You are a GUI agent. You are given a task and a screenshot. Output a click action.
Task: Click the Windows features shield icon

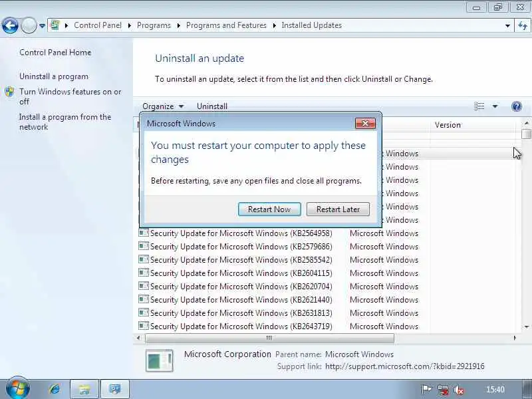pyautogui.click(x=9, y=92)
